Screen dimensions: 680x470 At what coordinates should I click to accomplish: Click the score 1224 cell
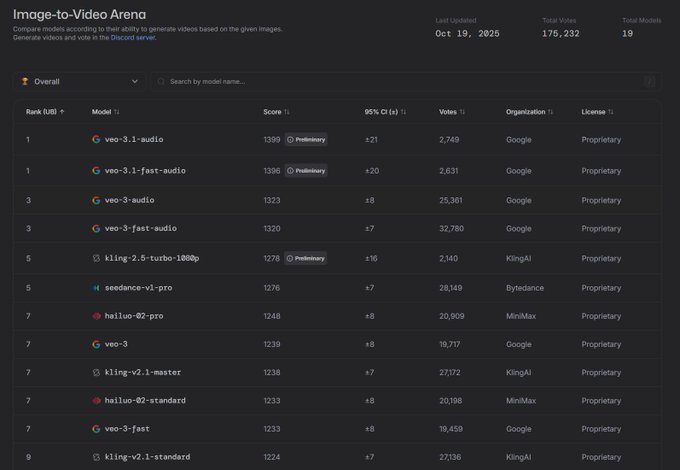272,457
